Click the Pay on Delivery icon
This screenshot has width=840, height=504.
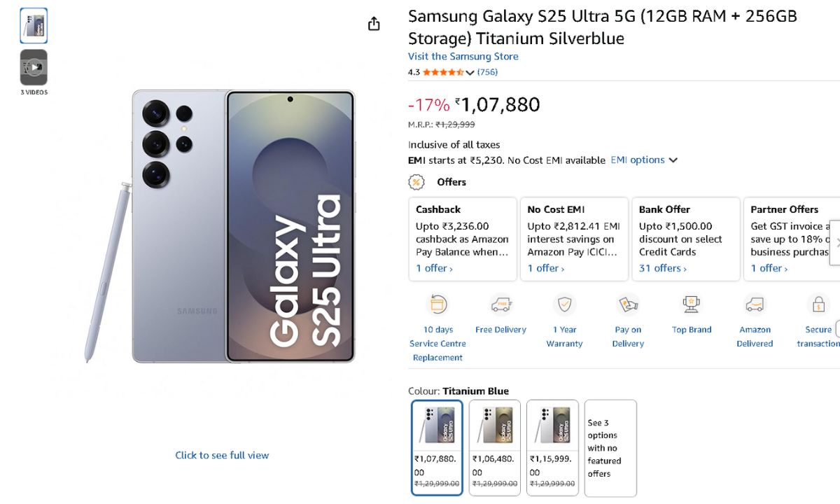click(628, 304)
